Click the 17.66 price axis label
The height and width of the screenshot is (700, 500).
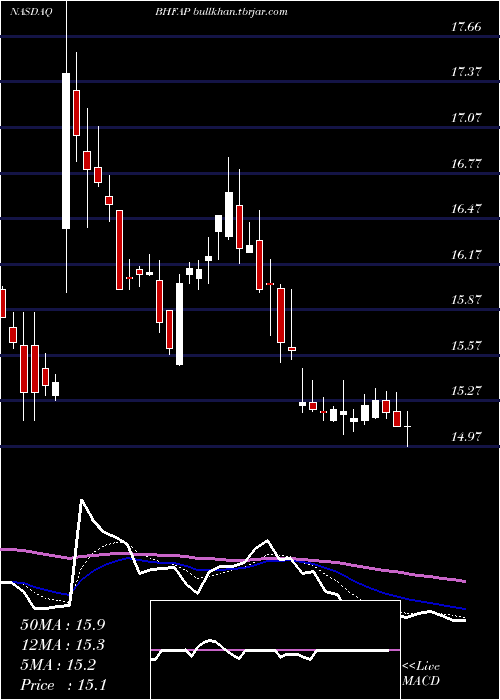click(x=466, y=27)
